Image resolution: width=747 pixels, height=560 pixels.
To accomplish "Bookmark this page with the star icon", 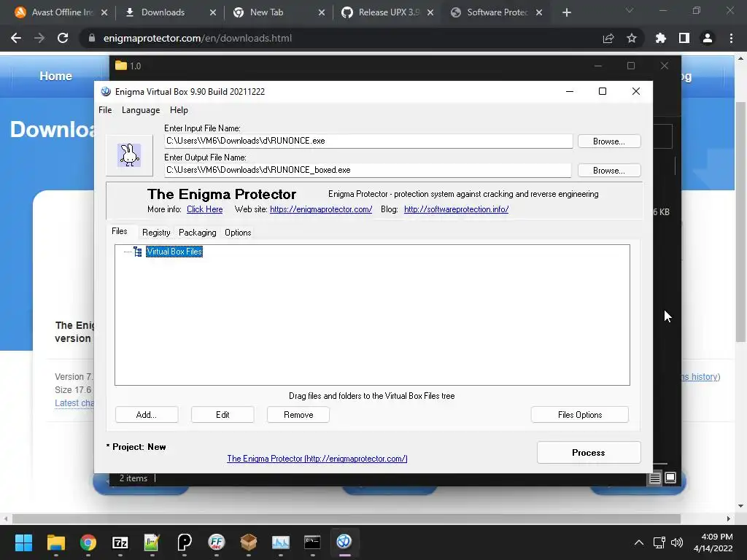I will (x=632, y=38).
